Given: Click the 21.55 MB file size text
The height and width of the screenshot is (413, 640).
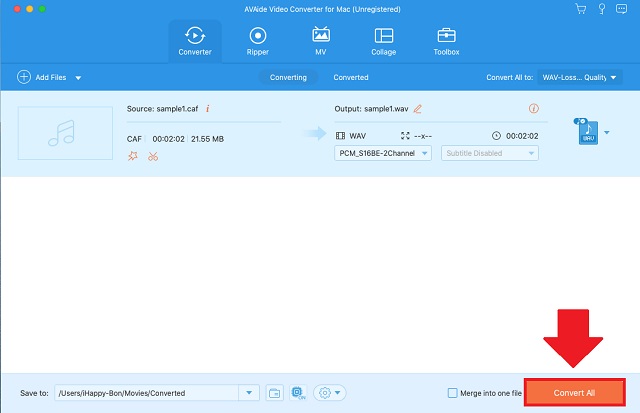Looking at the screenshot, I should point(207,139).
